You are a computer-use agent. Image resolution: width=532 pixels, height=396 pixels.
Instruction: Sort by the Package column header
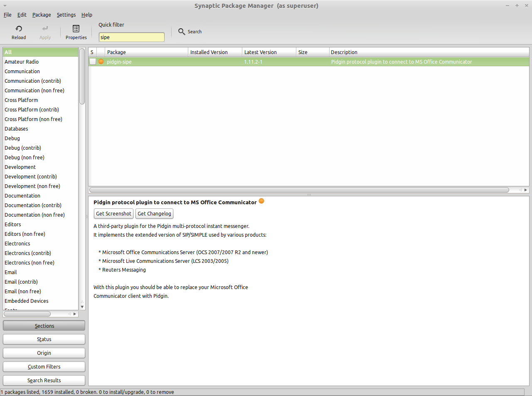(x=146, y=52)
